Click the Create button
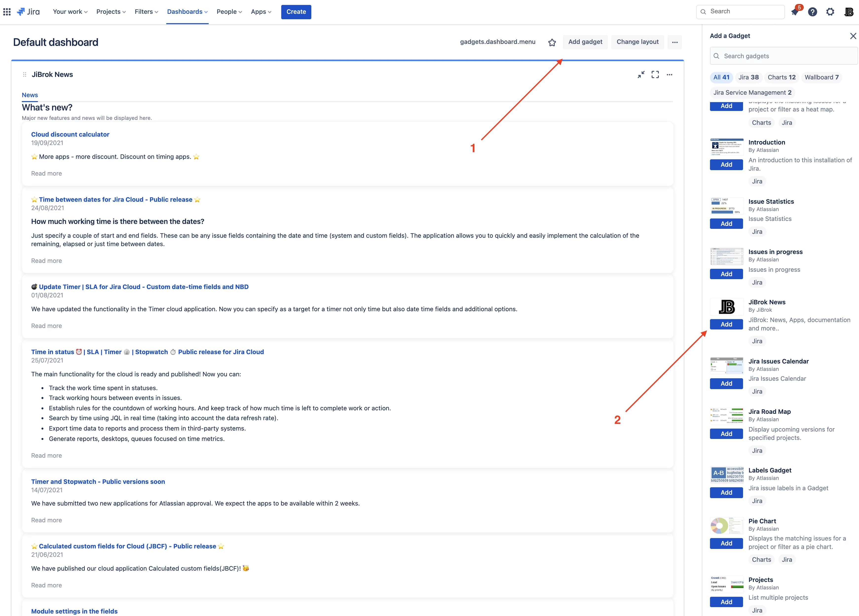This screenshot has height=616, width=859. [296, 12]
